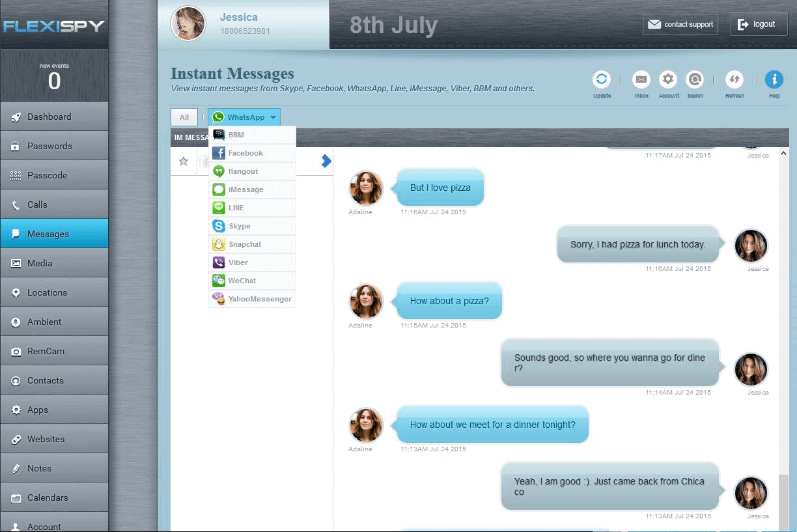Open Calendars in the sidebar
The height and width of the screenshot is (532, 797).
pos(54,497)
